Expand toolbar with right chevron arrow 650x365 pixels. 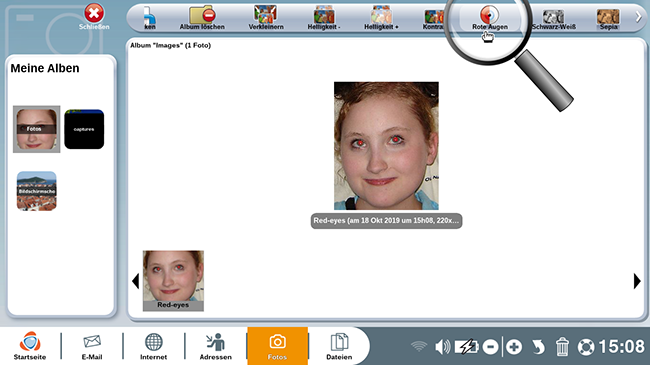pos(638,17)
